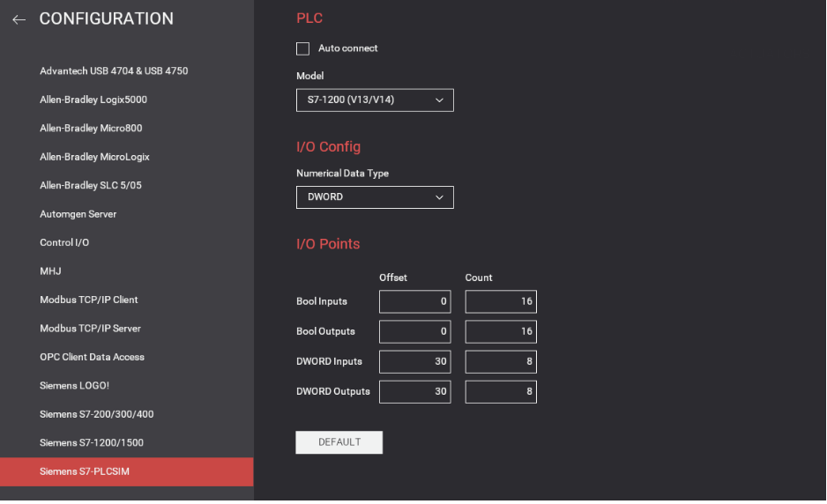Select Siemens S7-1200/1500 driver
The image size is (827, 504).
(x=127, y=443)
